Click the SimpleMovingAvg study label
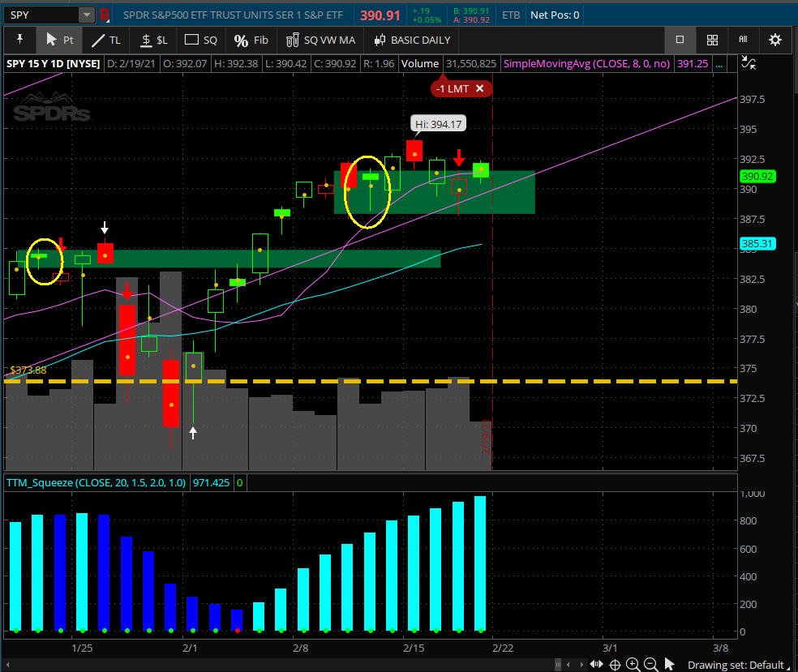The height and width of the screenshot is (672, 798). click(x=586, y=63)
